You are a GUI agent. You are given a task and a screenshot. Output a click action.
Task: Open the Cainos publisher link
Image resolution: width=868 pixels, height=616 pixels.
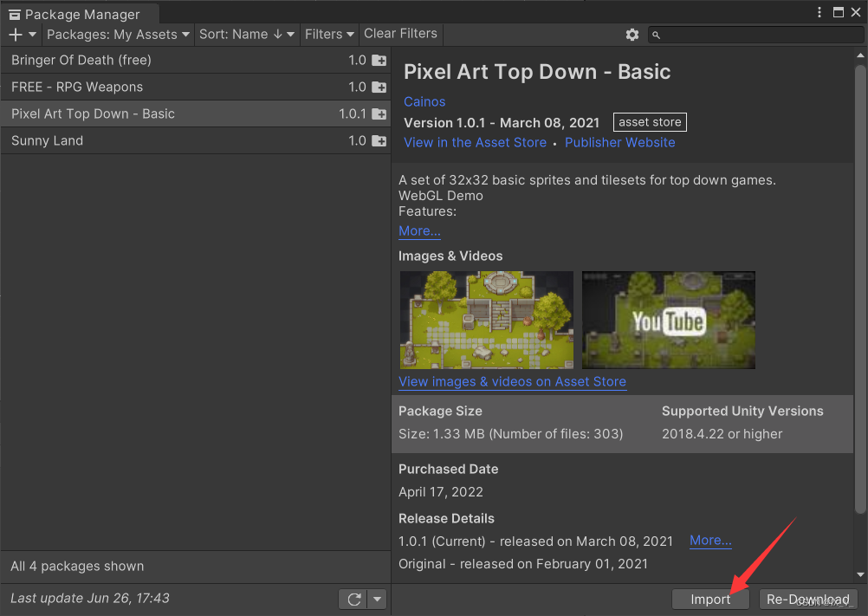(x=424, y=102)
